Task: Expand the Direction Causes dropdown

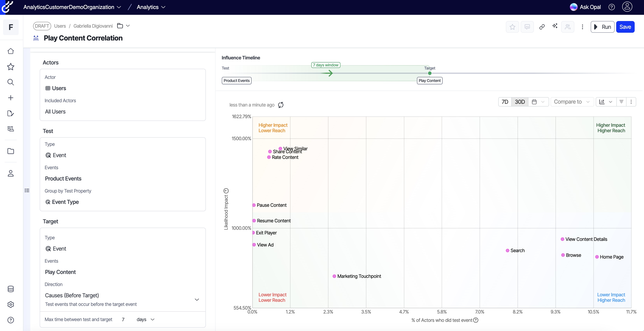Action: point(197,299)
